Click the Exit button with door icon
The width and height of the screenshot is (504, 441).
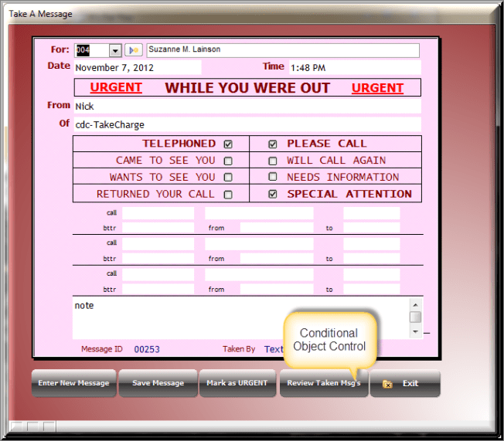(405, 383)
